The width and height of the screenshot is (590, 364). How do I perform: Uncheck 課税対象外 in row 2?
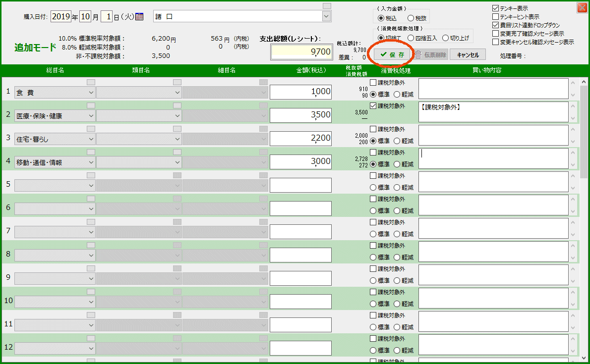coord(373,105)
